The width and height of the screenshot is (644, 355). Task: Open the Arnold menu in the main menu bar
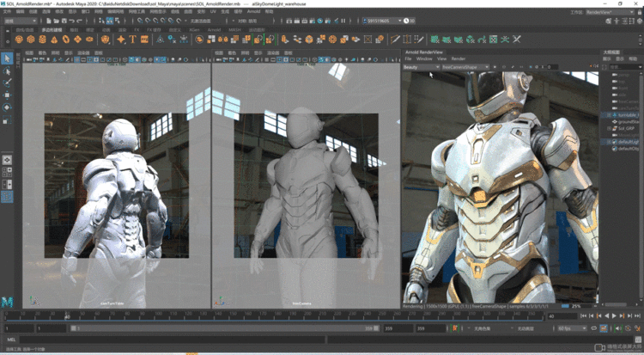click(x=253, y=11)
